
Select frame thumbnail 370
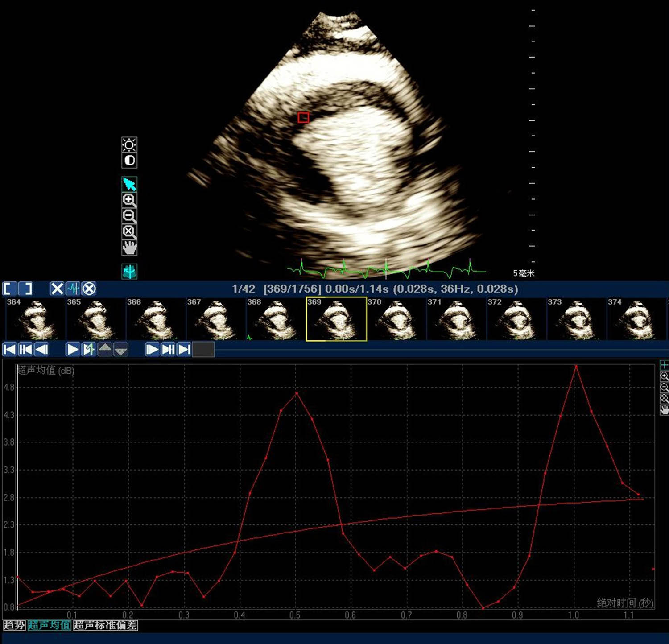tap(396, 319)
